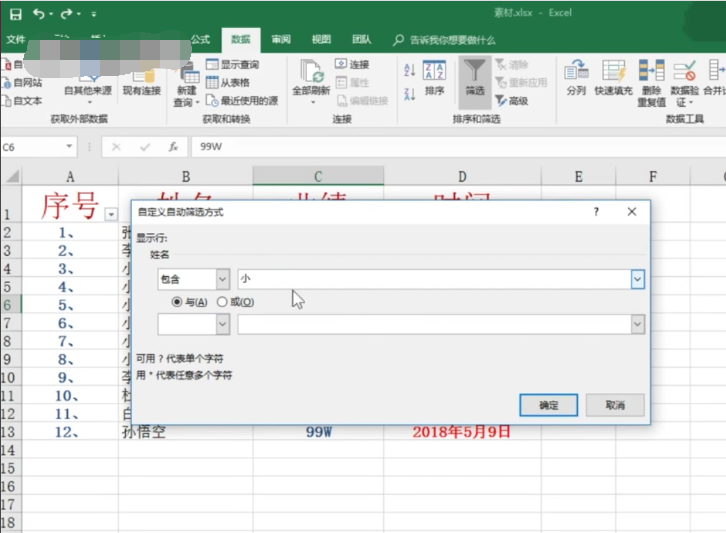Click the 确定 button in the dialog
The width and height of the screenshot is (726, 533).
[x=548, y=405]
